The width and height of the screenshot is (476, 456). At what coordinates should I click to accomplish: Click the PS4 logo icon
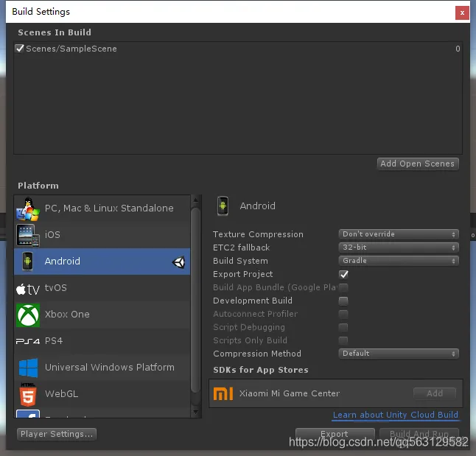27,341
